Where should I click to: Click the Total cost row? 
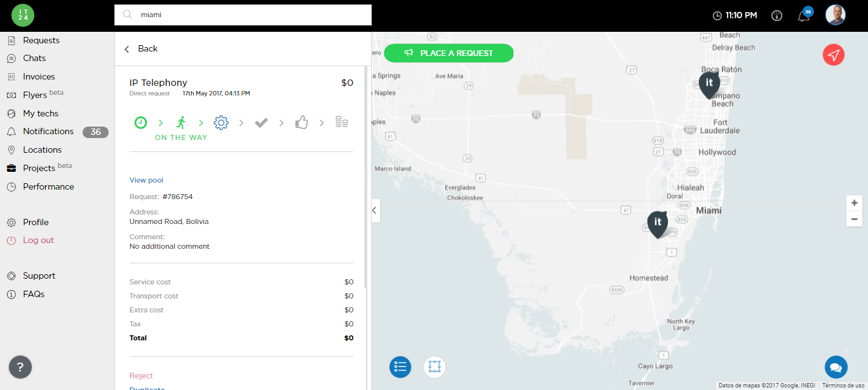coord(241,338)
